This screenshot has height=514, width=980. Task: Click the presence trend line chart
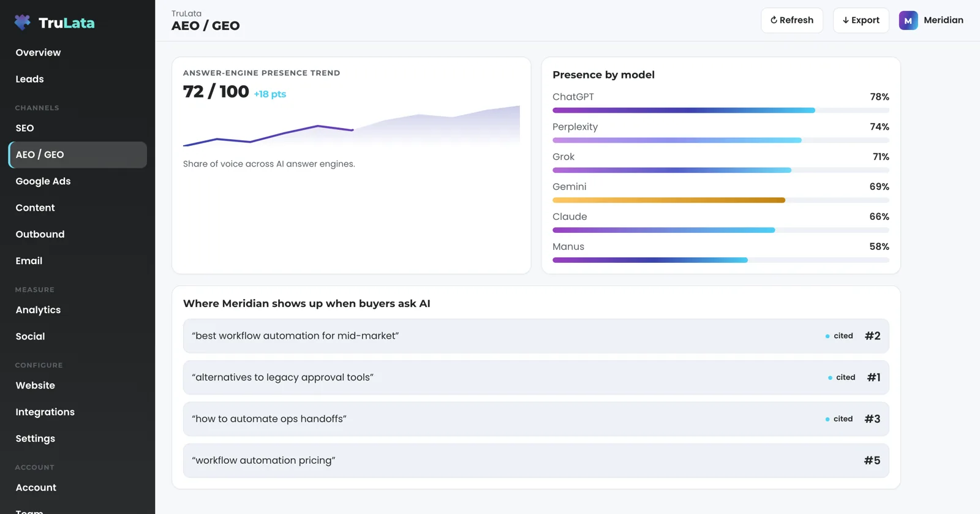[x=352, y=127]
